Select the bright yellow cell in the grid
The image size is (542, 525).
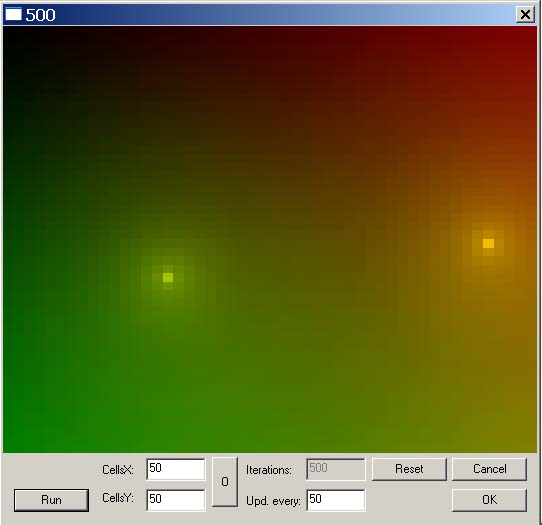(488, 243)
